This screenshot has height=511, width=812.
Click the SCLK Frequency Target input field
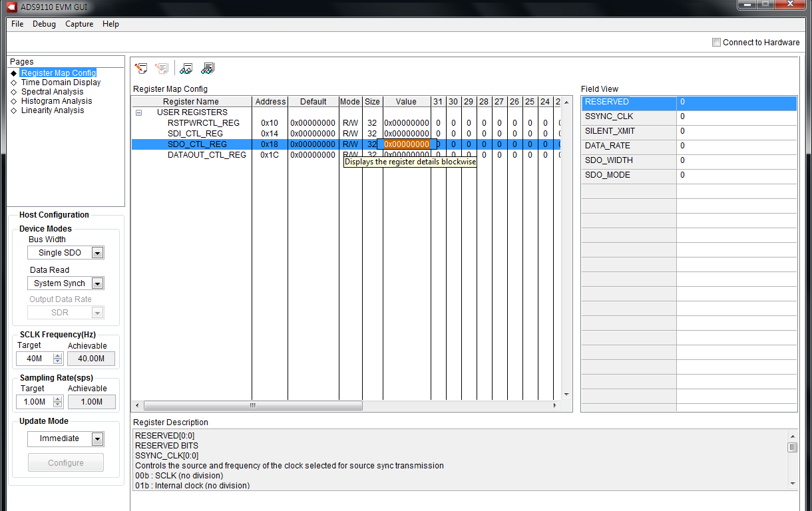35,359
